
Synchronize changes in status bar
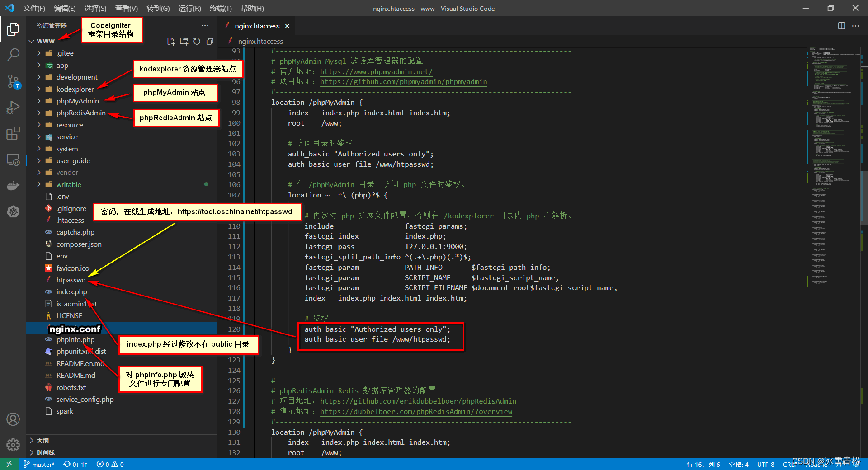75,464
